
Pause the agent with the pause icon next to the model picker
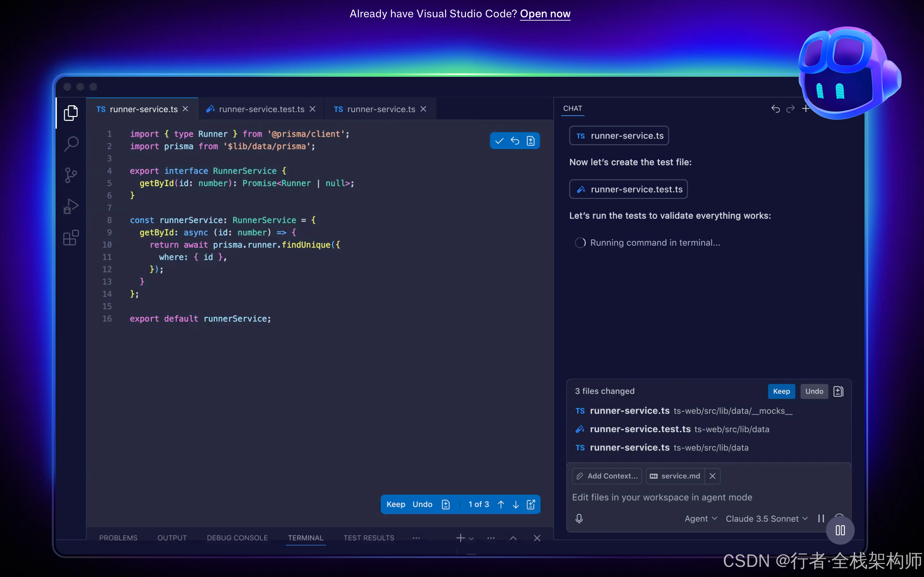tap(821, 518)
